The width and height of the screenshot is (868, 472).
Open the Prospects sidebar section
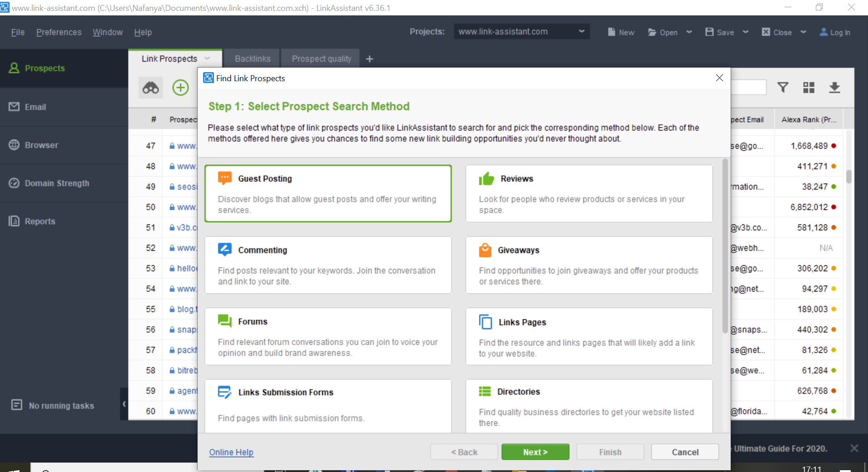pos(64,68)
